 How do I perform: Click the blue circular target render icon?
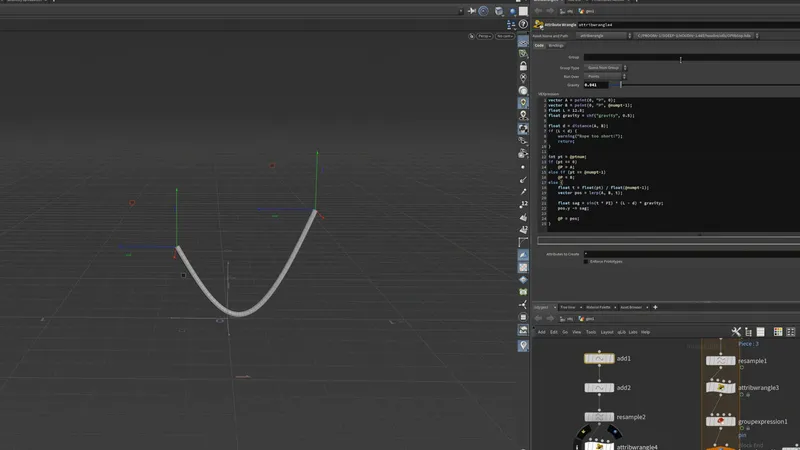pos(484,11)
